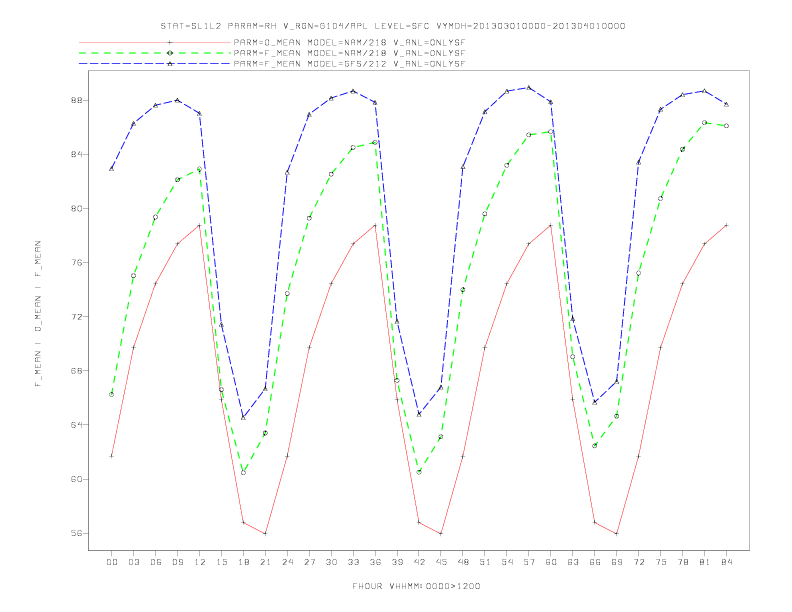792x612 pixels.
Task: Click x-axis tick label 15
Action: [221, 562]
